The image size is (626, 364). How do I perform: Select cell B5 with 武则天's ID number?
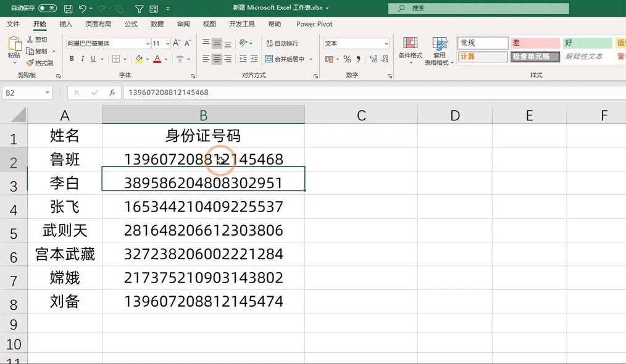(x=203, y=230)
